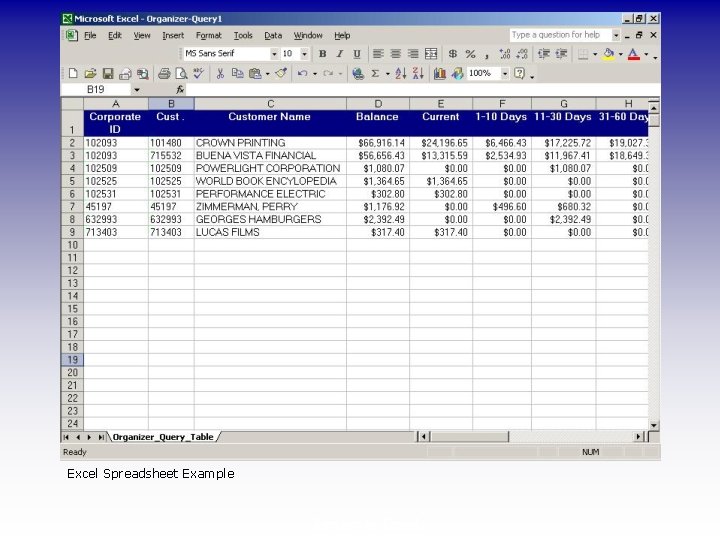Viewport: 720px width, 540px height.
Task: Cut selection with scissors icon
Action: (220, 73)
